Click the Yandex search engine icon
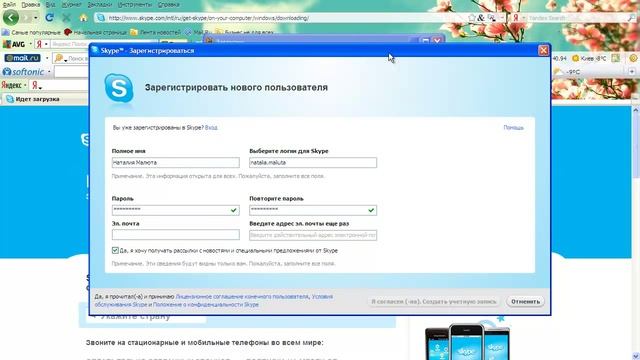The height and width of the screenshot is (360, 640). [516, 18]
